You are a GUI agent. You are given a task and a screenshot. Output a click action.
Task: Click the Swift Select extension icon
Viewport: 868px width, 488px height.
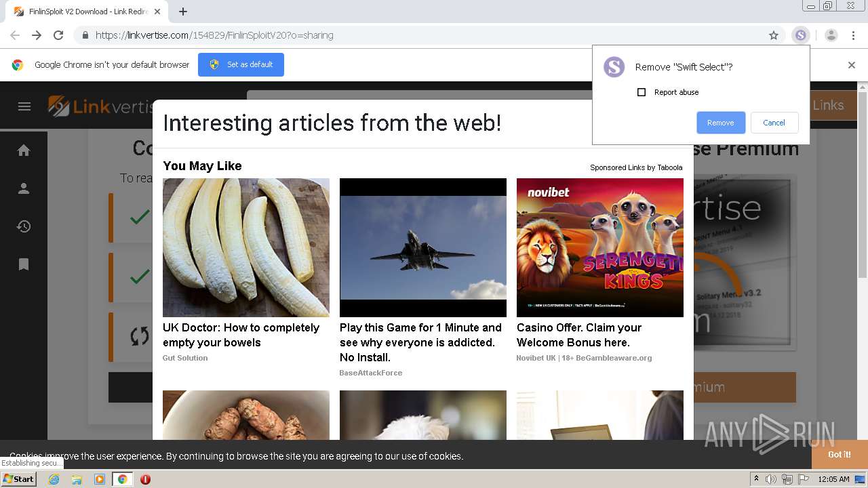click(801, 35)
